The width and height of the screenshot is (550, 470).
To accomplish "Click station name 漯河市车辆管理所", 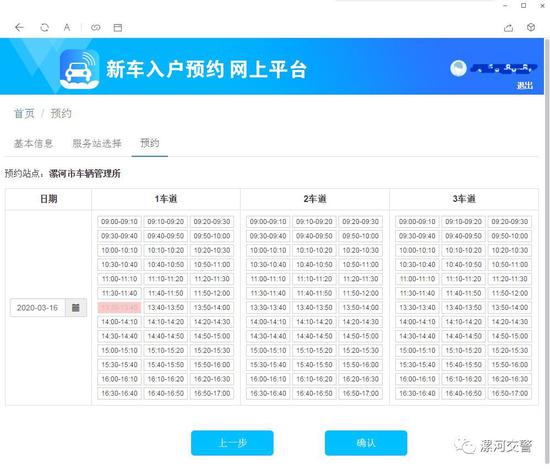I will (x=85, y=173).
